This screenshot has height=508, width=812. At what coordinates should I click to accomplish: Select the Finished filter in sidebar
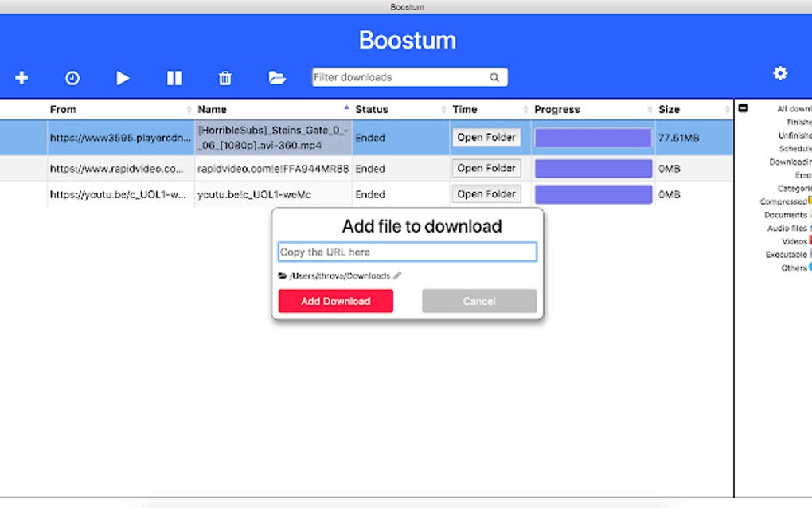[798, 122]
